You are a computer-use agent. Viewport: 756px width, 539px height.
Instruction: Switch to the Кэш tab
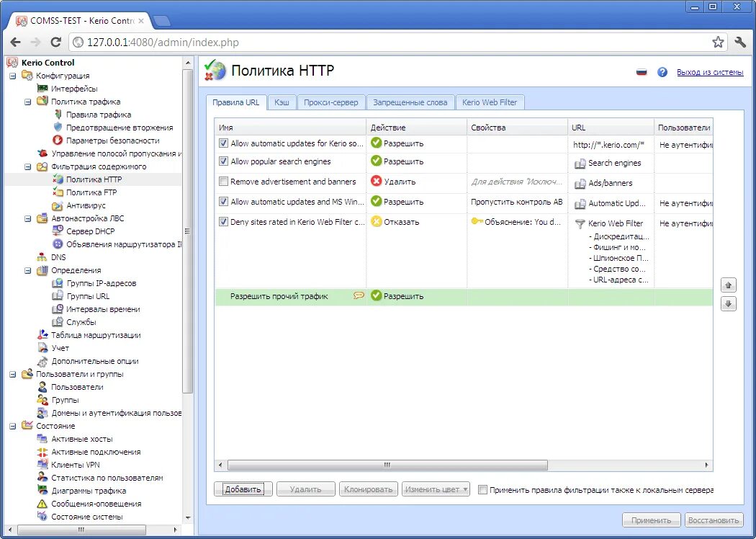(x=282, y=102)
